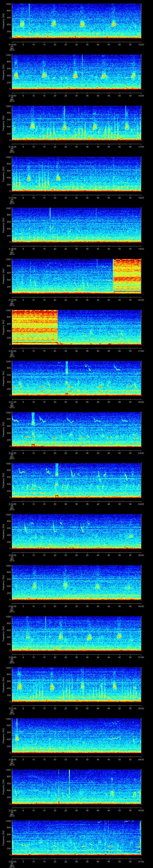Click the 2:22:00 start time label
The image size is (153, 868).
[12, 453]
